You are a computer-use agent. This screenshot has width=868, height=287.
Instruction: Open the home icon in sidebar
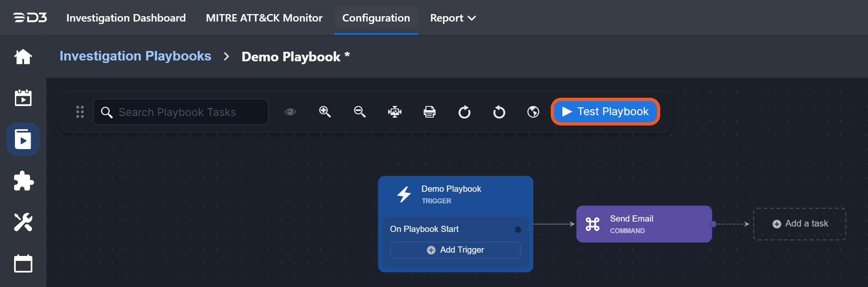click(x=23, y=57)
